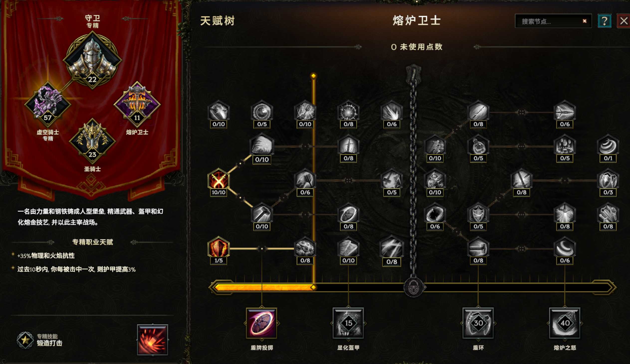Select the locked 盾环 skill icon
This screenshot has height=364, width=630.
click(x=478, y=323)
